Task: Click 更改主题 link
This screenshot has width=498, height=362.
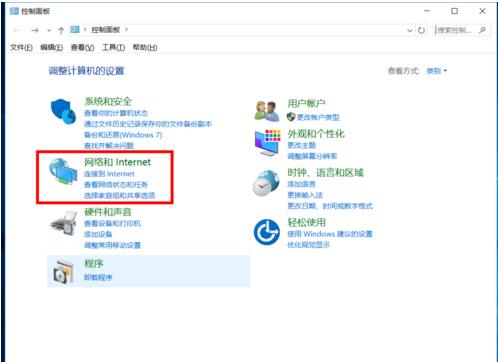Action: point(301,145)
